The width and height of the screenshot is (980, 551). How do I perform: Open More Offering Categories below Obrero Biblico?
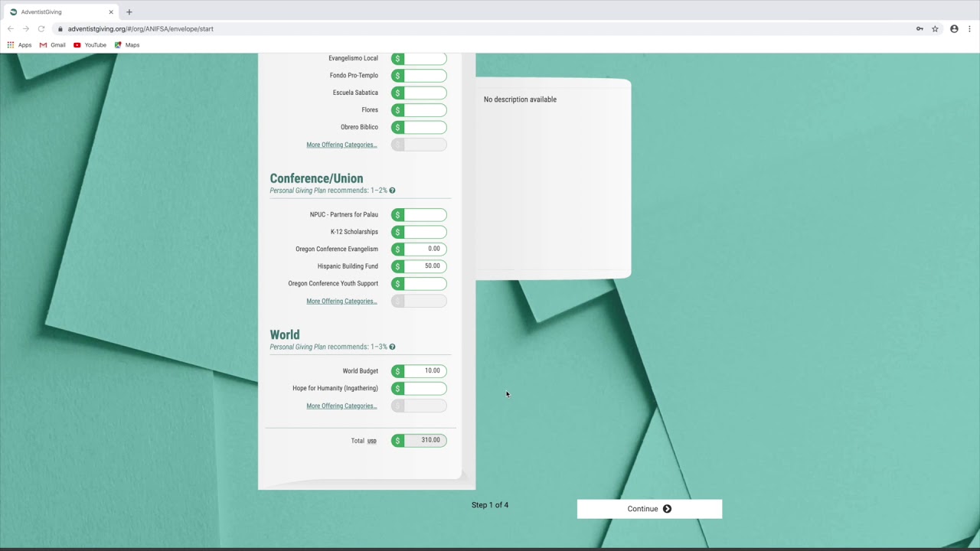(x=341, y=145)
